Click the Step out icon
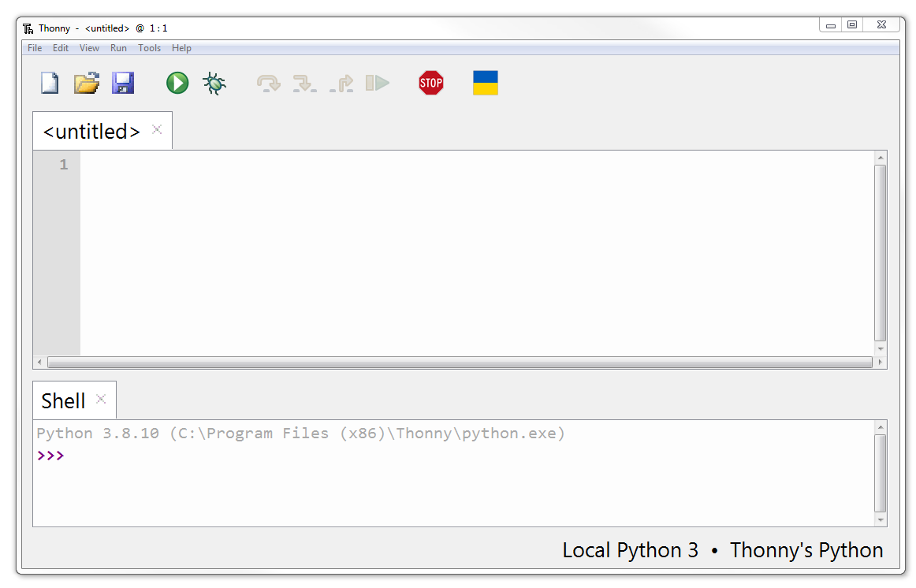The height and width of the screenshot is (588, 916). coord(342,83)
